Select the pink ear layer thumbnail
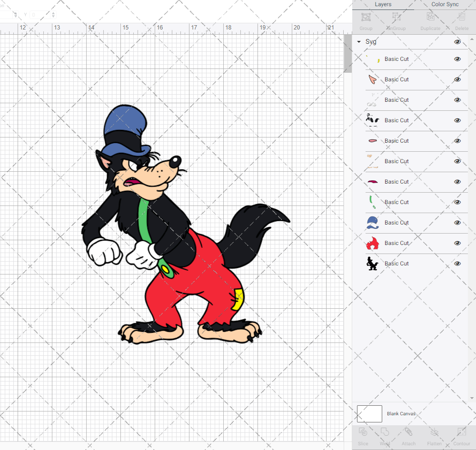Screen dimensions: 476x450 (373, 79)
